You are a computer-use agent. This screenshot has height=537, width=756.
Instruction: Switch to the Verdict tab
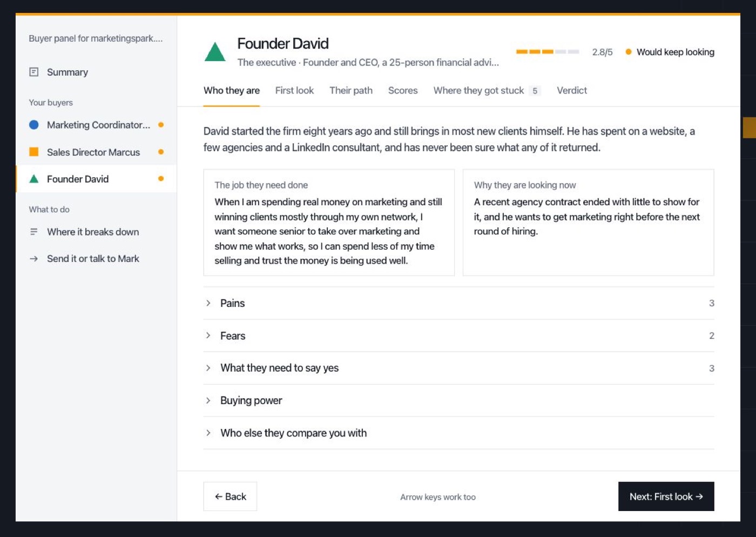pyautogui.click(x=572, y=91)
